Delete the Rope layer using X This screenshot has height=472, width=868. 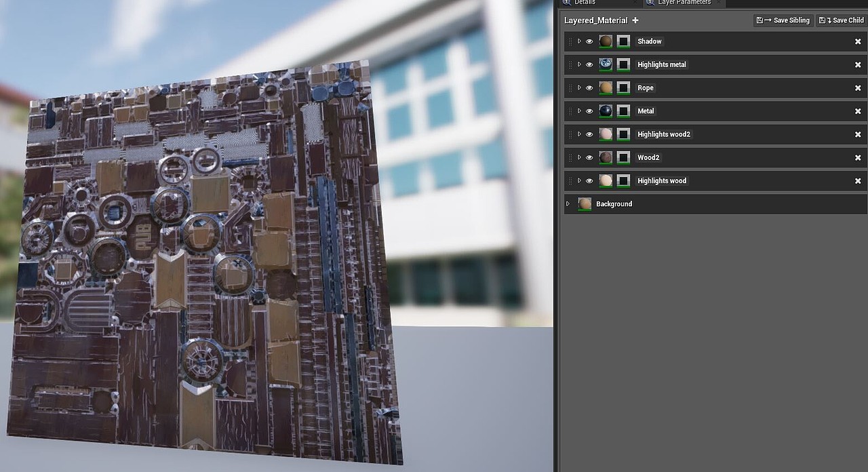pyautogui.click(x=858, y=87)
